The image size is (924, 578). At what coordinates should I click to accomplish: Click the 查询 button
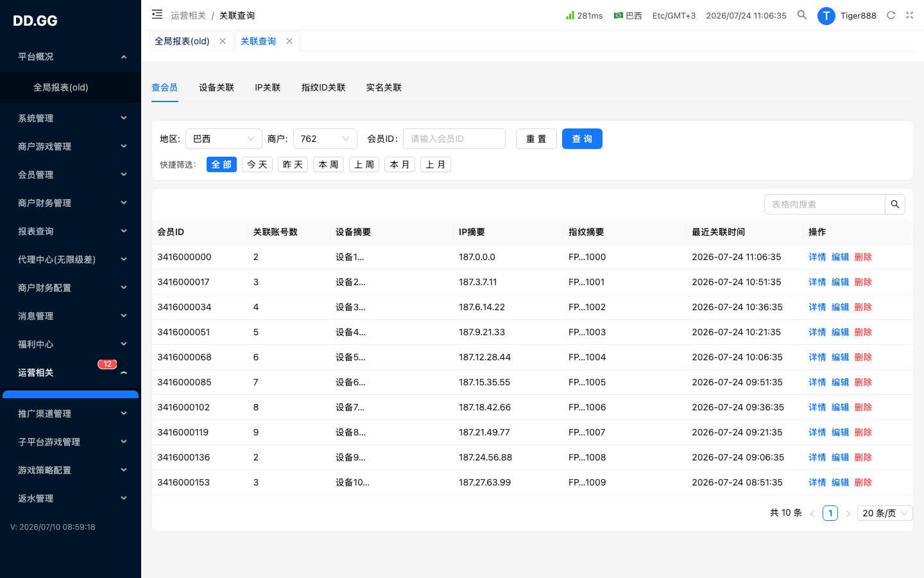click(582, 139)
